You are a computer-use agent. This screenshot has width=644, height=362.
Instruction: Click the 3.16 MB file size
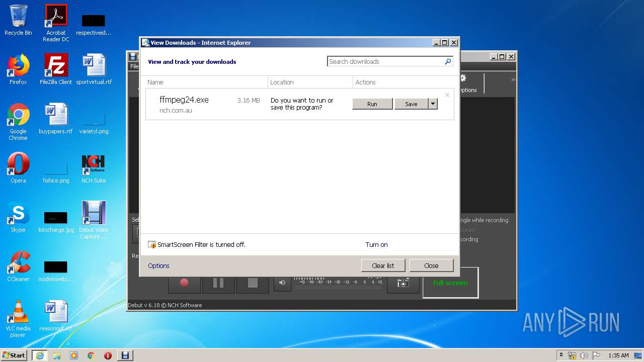(x=249, y=101)
